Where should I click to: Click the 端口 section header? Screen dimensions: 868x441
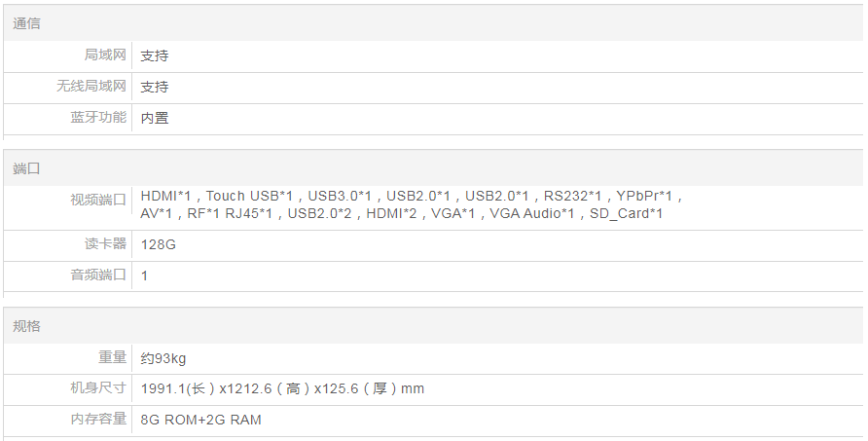pyautogui.click(x=27, y=168)
